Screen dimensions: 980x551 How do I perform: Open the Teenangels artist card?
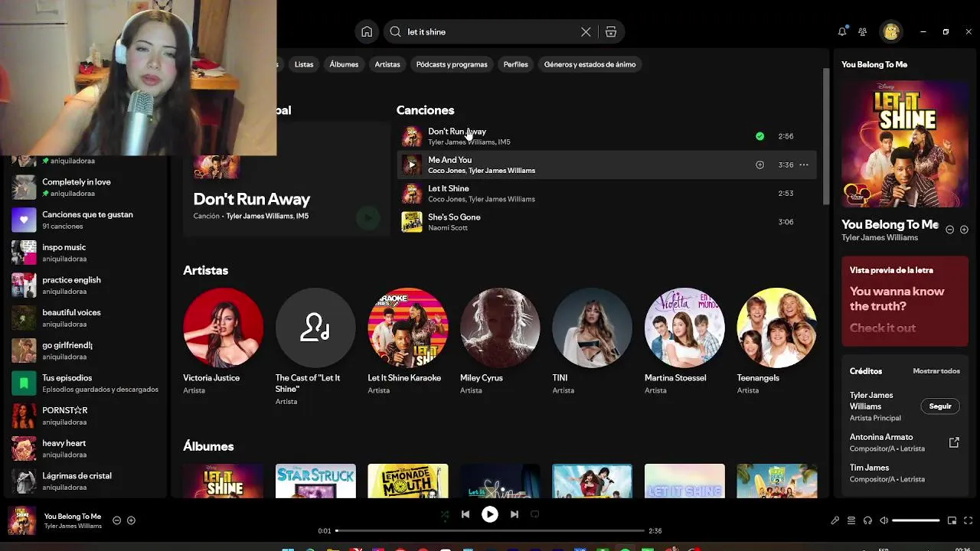[x=776, y=341]
